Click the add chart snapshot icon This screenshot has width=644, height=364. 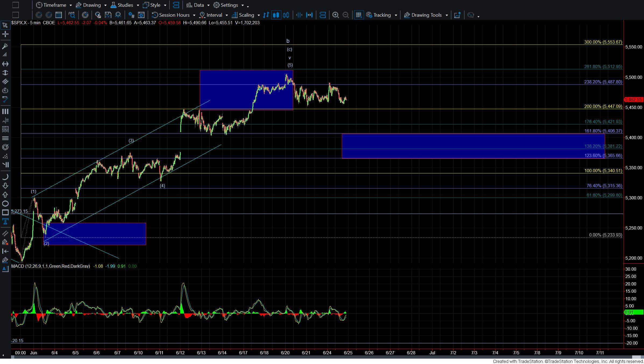tap(457, 15)
